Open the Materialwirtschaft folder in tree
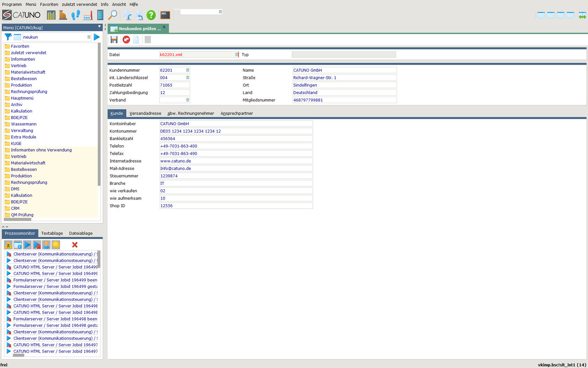 [x=28, y=72]
